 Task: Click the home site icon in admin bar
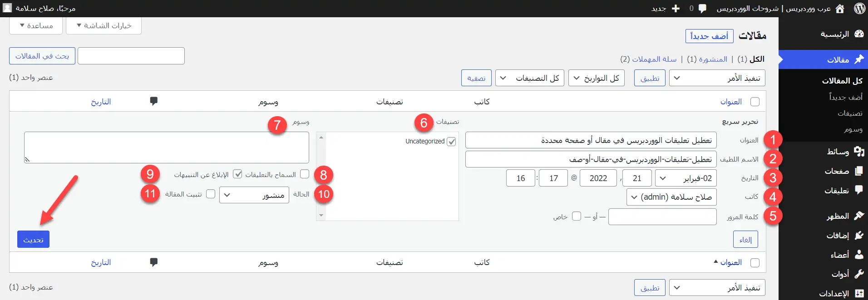pos(840,8)
